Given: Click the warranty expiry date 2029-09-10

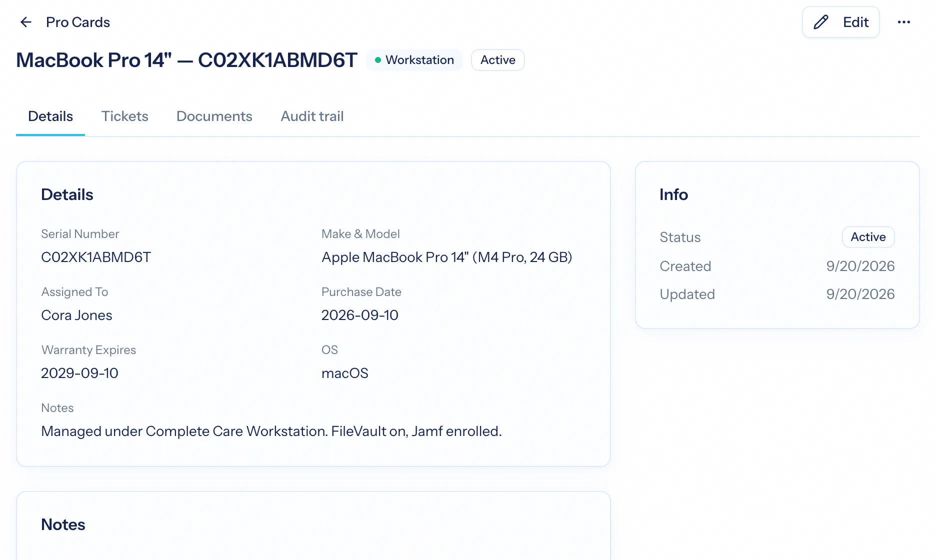Looking at the screenshot, I should coord(79,373).
